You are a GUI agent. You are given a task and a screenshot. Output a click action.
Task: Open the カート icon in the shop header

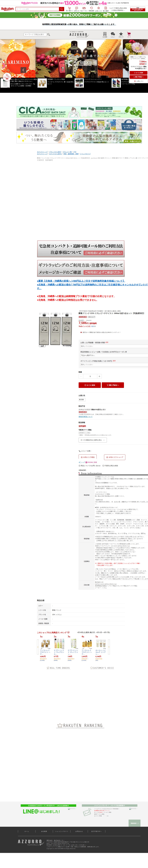[x=129, y=35]
